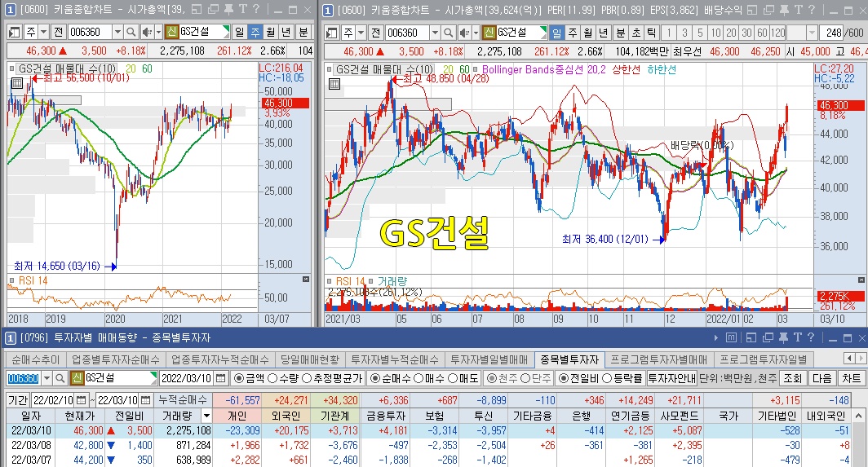Click the 차트 chart button

pos(851,378)
